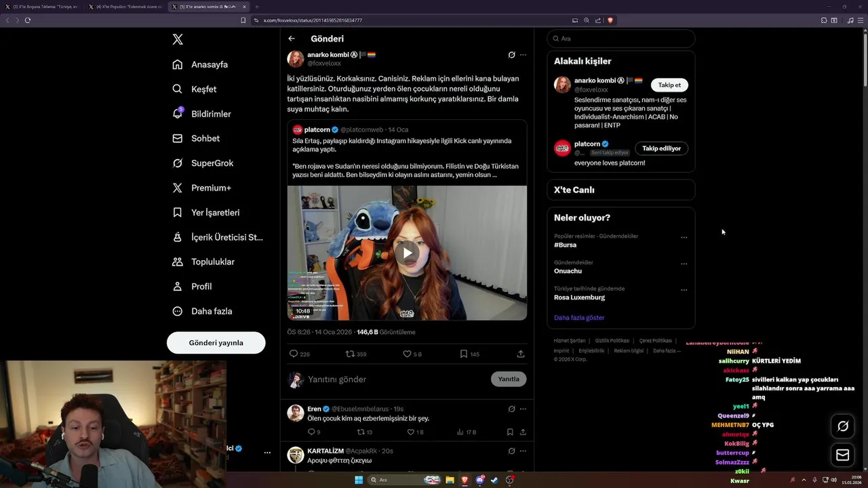Click the browser bookmark page icon
This screenshot has width=868, height=488.
pyautogui.click(x=243, y=20)
